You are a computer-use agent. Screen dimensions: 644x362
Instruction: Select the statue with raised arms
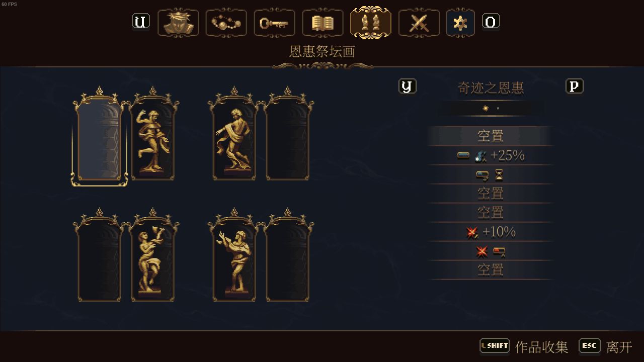(x=234, y=255)
